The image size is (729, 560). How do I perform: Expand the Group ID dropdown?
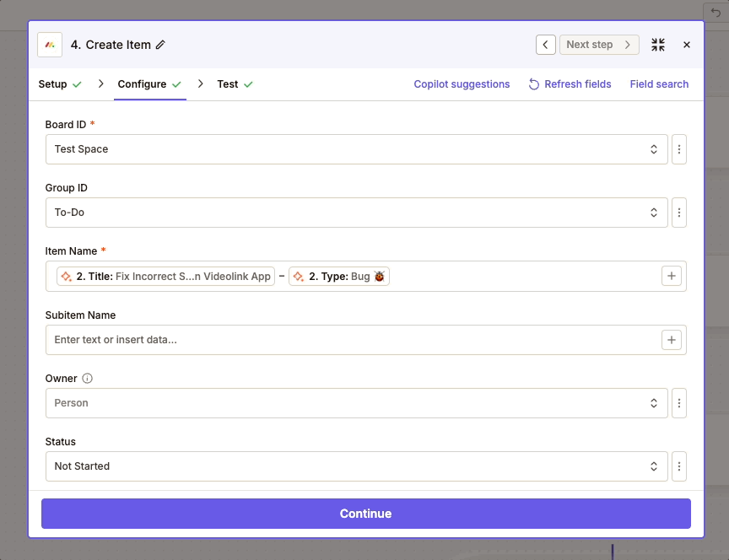pyautogui.click(x=356, y=213)
